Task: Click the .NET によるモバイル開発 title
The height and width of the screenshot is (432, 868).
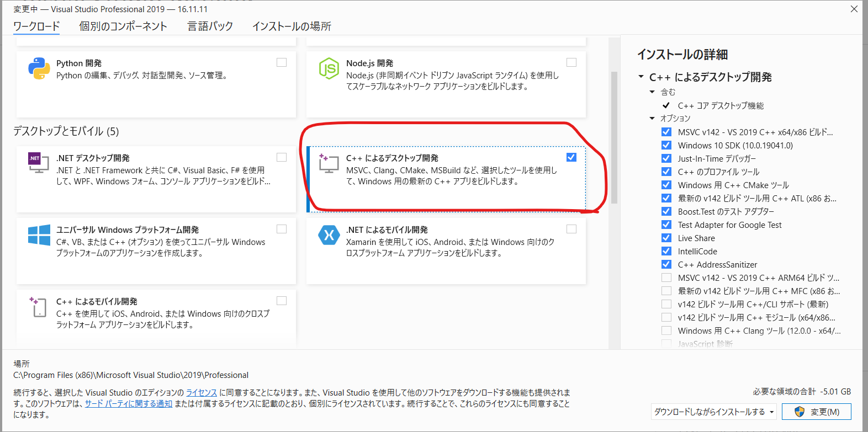Action: pos(387,230)
